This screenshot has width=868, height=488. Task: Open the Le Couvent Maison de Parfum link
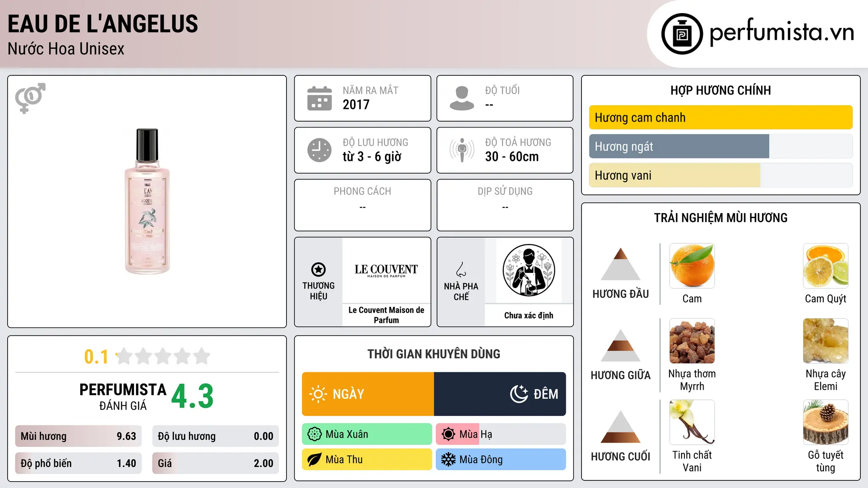pyautogui.click(x=386, y=315)
